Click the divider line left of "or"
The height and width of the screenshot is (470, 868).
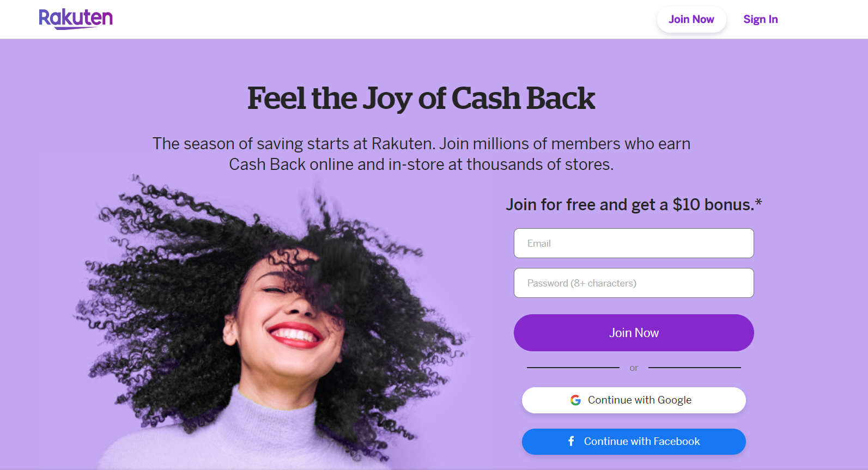pyautogui.click(x=573, y=368)
